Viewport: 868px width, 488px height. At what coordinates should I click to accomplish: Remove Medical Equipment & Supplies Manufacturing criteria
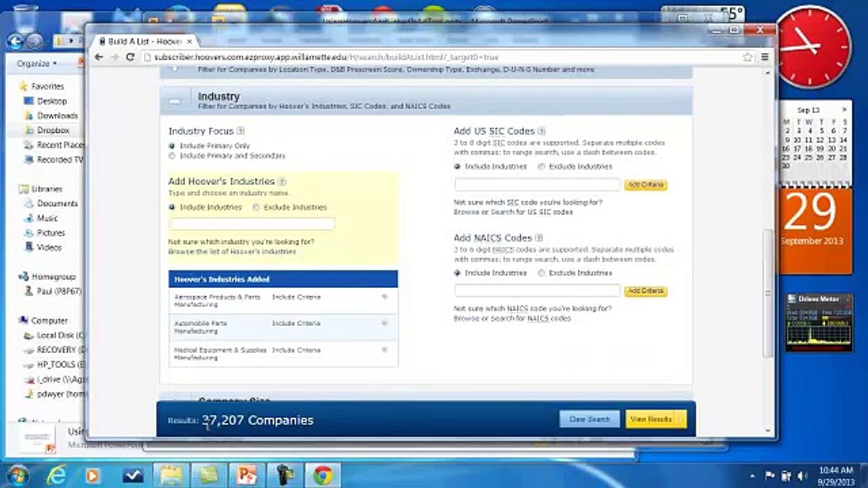(x=384, y=350)
